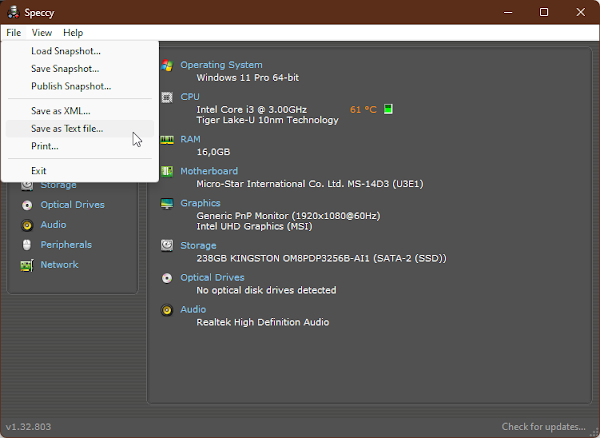Screen dimensions: 600x438
Task: Click Tiger Lake-U 10nm Technology text
Action: 267,120
